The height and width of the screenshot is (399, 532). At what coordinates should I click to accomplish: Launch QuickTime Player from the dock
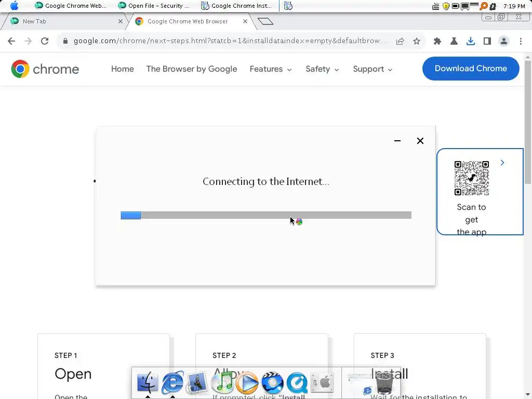tap(297, 383)
